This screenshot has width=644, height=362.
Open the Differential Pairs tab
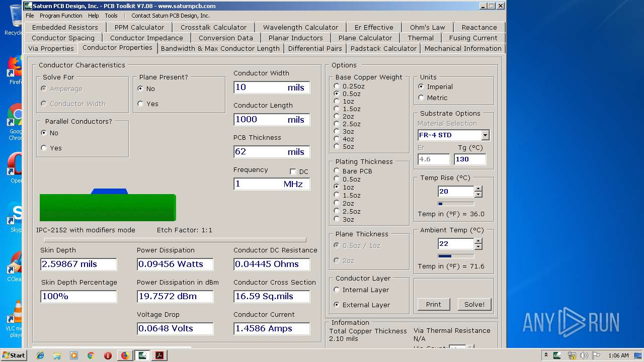pos(315,48)
